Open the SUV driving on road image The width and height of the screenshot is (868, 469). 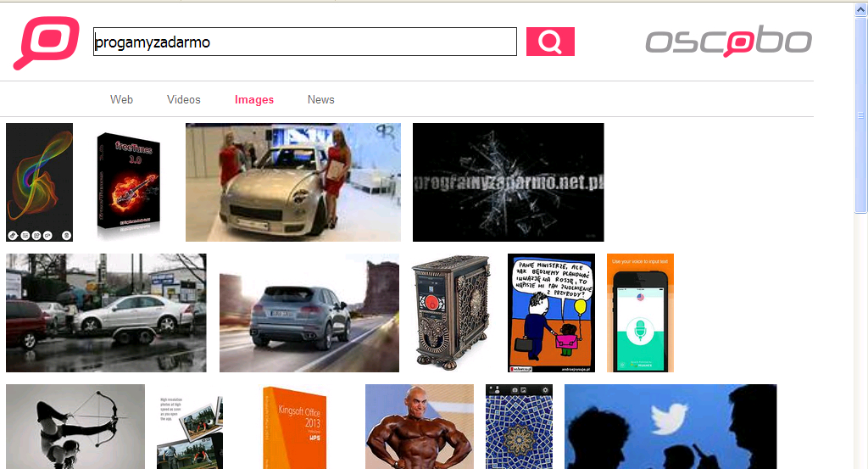click(309, 313)
